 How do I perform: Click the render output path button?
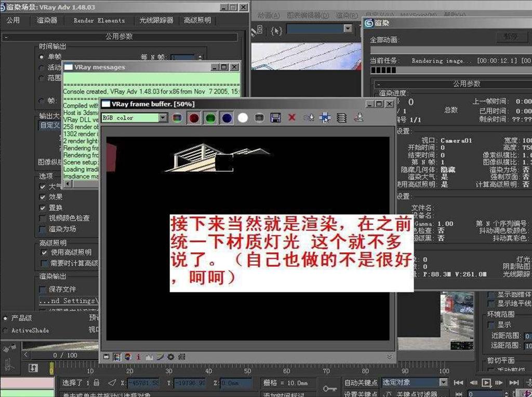(69, 300)
